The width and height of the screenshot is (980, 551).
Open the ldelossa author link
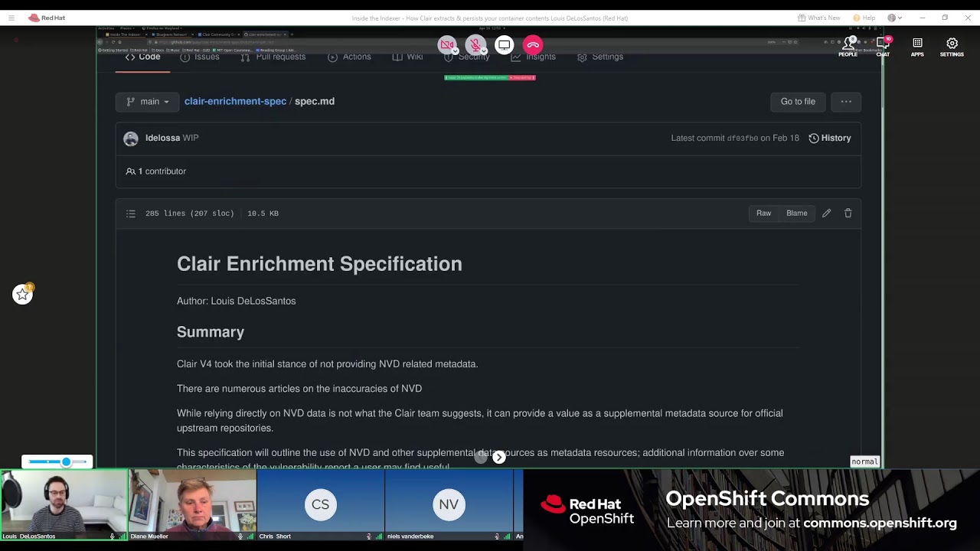162,138
